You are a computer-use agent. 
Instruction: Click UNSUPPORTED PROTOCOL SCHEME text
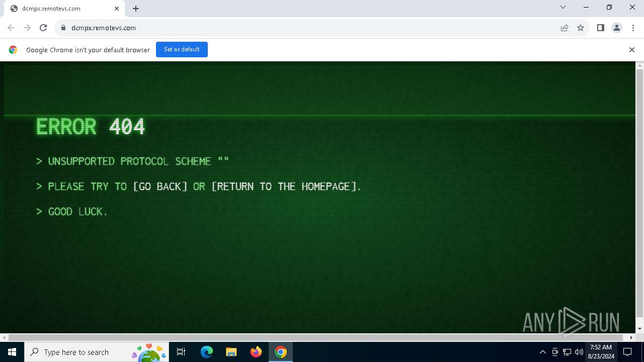133,161
